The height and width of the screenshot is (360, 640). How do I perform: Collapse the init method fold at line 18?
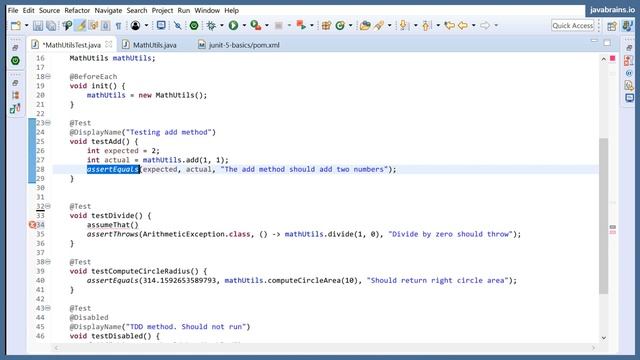(48, 76)
